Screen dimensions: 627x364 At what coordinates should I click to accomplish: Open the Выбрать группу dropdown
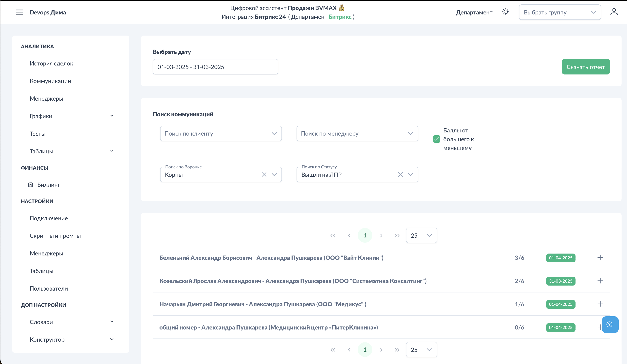[560, 12]
